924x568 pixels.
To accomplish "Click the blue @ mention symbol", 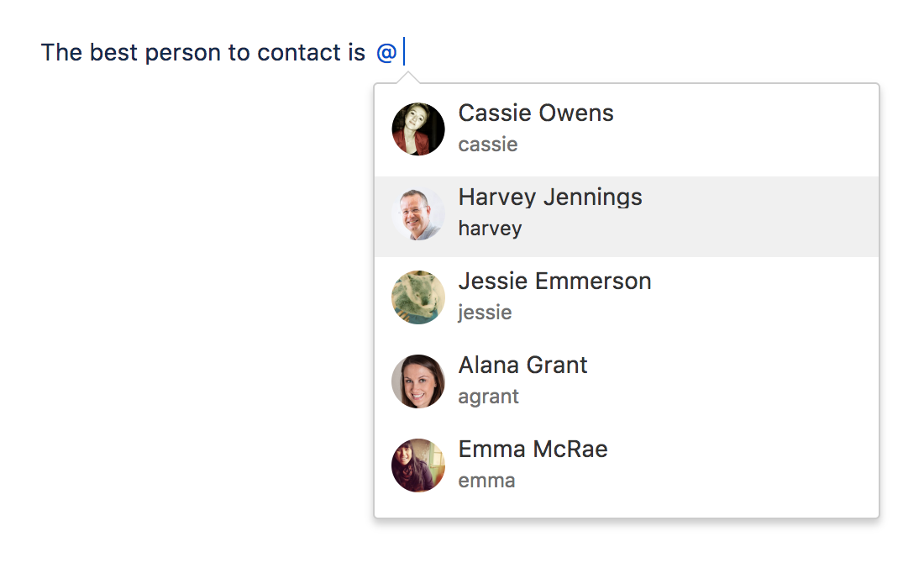I will coord(386,52).
